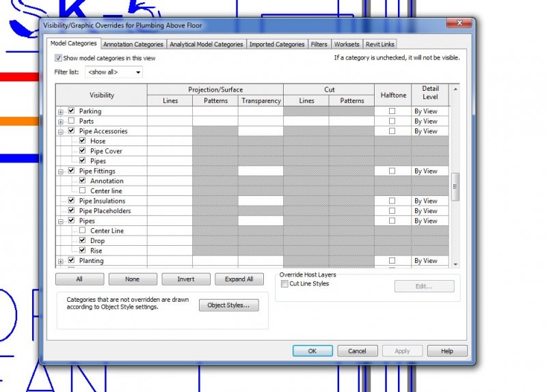Uncheck the Pipes category checkbox
This screenshot has height=392, width=547.
pyautogui.click(x=71, y=220)
